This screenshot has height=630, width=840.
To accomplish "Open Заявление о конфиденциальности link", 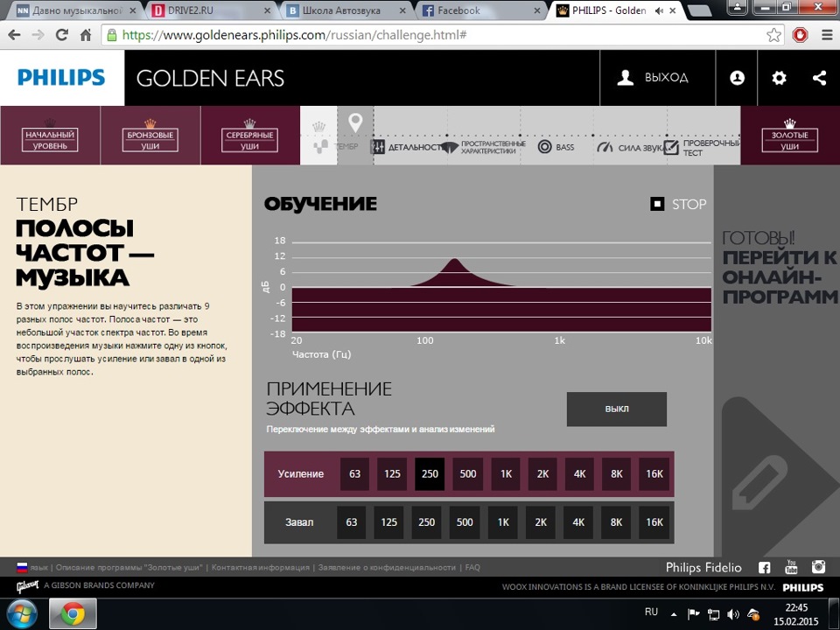I will coord(387,567).
